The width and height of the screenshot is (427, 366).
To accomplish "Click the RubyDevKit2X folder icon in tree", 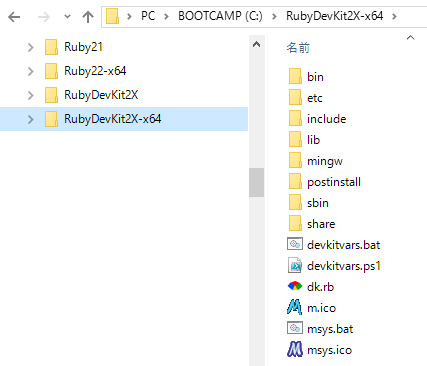I will point(51,95).
